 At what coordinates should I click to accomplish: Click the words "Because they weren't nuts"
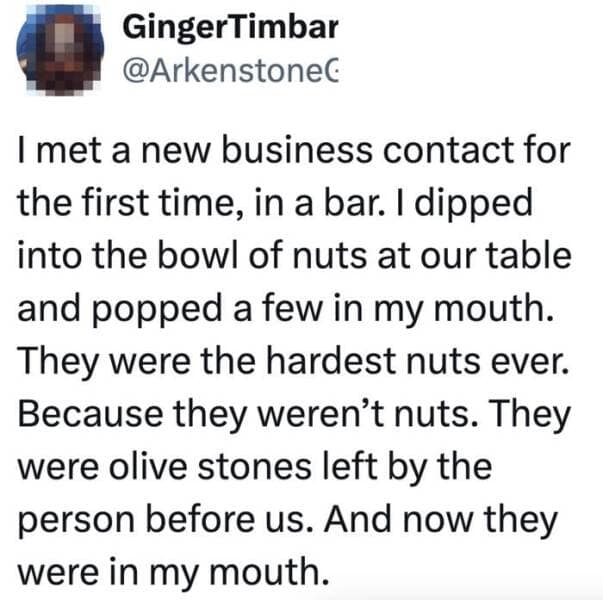tap(232, 414)
